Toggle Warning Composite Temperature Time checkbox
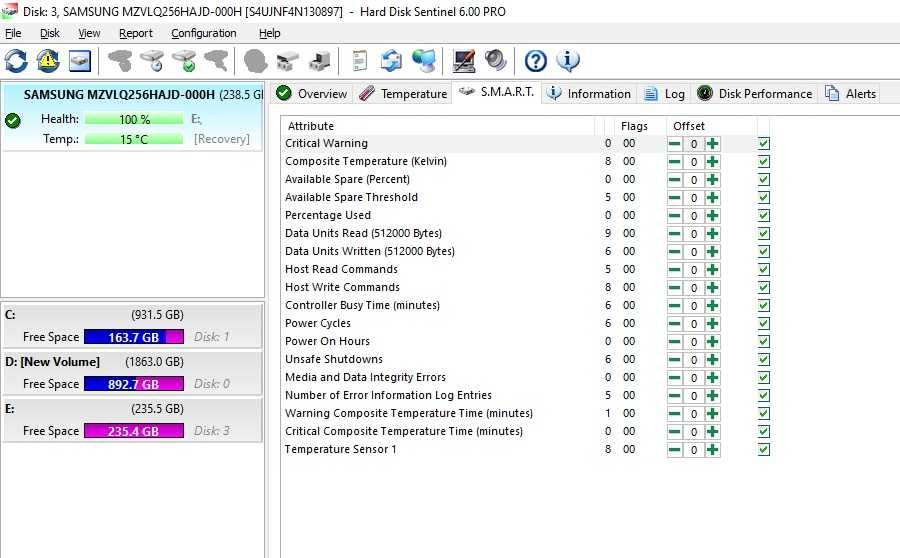Image resolution: width=900 pixels, height=558 pixels. 763,413
